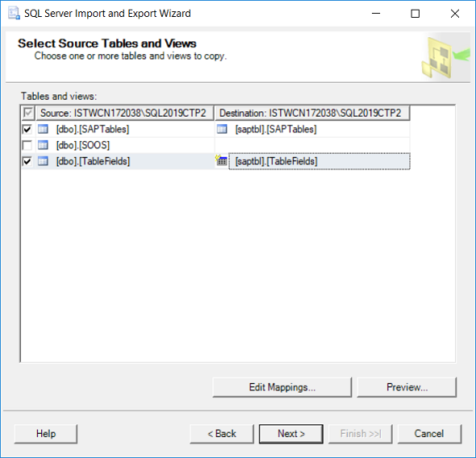Close the wizard window
476x458 pixels.
[455, 14]
